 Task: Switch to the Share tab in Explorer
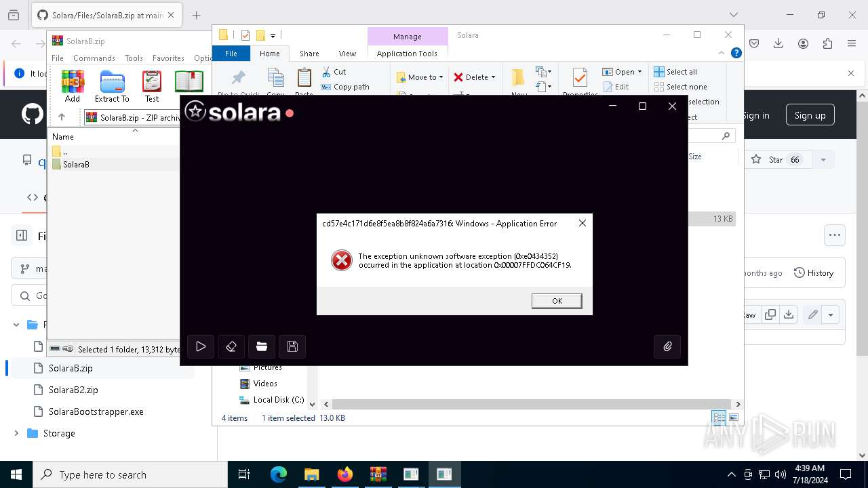click(x=309, y=54)
